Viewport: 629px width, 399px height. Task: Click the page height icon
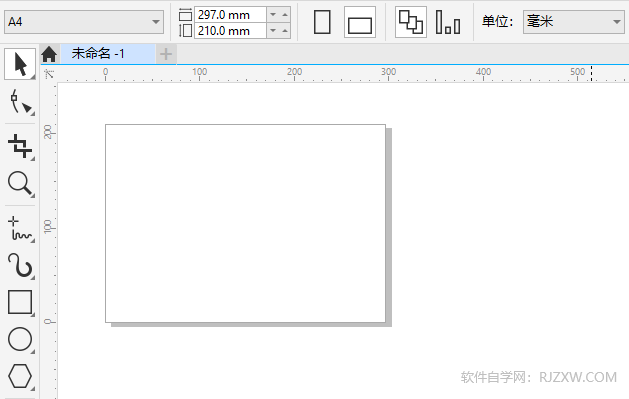point(185,30)
